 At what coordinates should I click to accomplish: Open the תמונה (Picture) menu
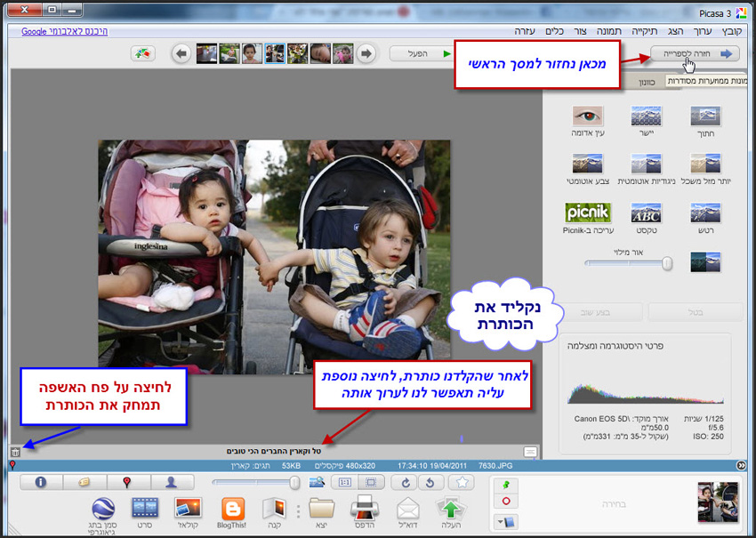[x=609, y=31]
